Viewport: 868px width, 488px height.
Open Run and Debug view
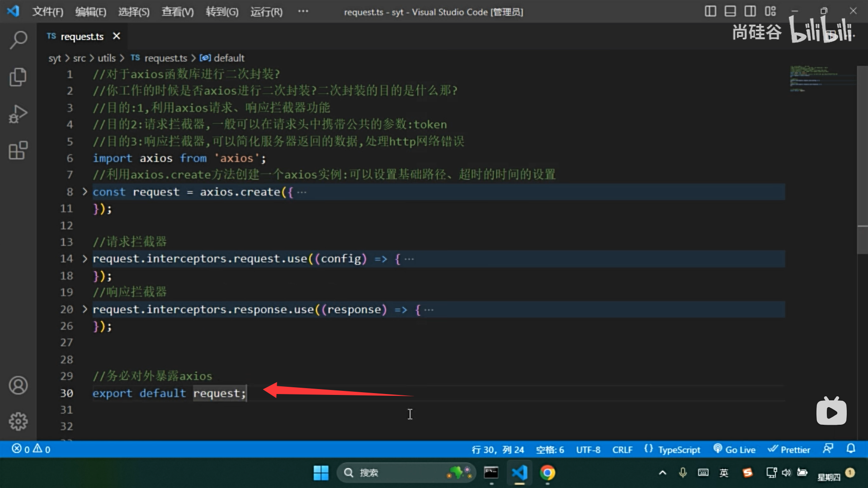click(x=18, y=114)
